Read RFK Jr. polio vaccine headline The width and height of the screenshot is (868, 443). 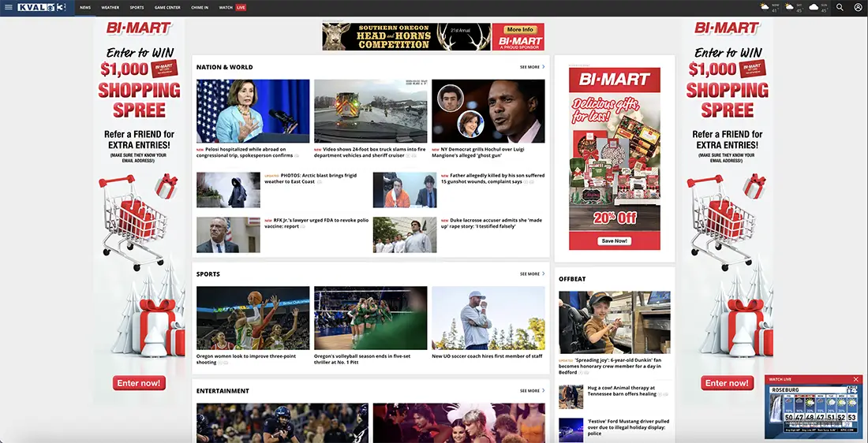click(x=316, y=223)
